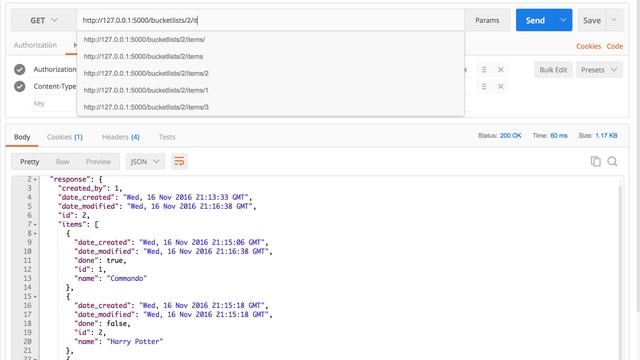Collapse the items array at line 7

(x=36, y=225)
